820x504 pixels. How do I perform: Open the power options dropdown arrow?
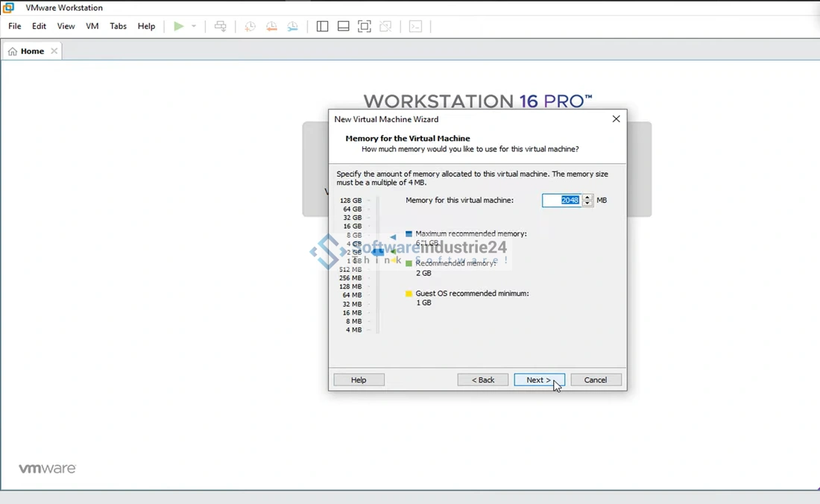click(194, 26)
